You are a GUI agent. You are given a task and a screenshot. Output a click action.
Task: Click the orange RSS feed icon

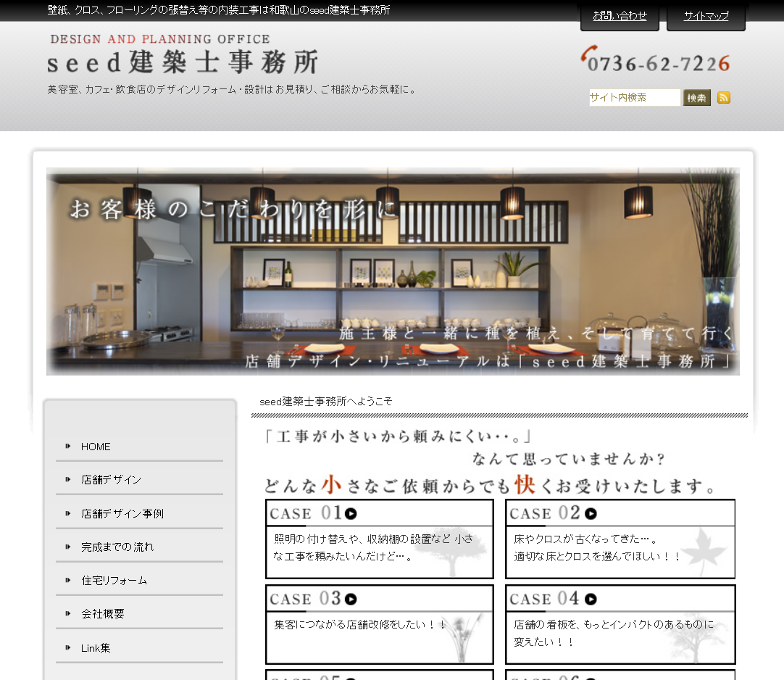point(723,98)
